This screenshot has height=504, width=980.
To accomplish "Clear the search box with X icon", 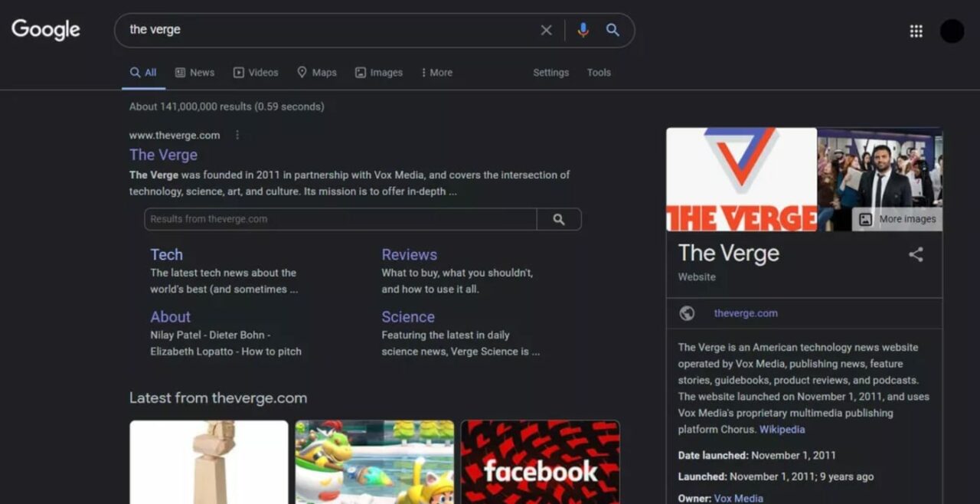I will [546, 30].
